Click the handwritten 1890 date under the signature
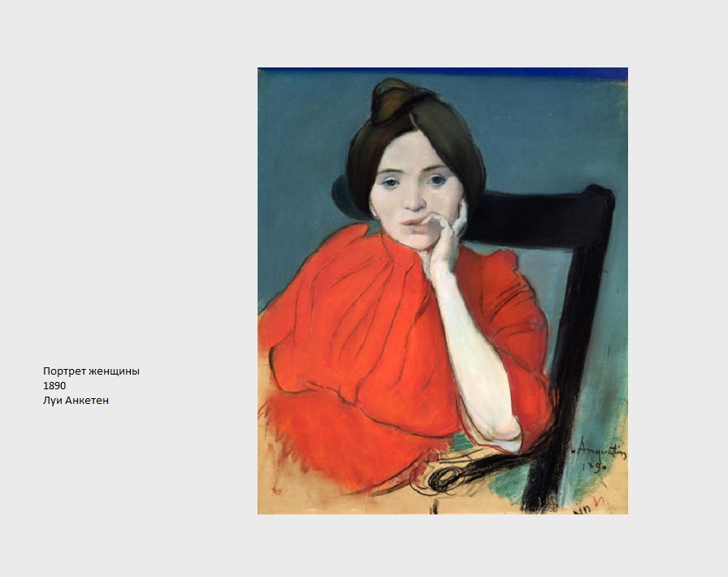 click(595, 466)
